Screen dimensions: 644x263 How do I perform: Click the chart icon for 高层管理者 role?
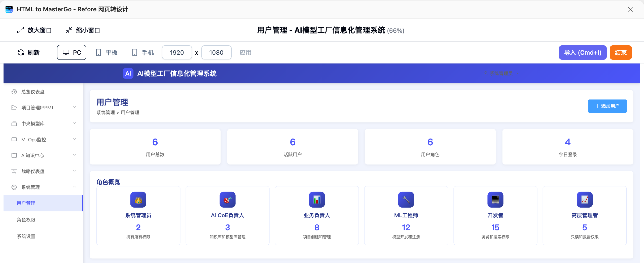click(584, 200)
